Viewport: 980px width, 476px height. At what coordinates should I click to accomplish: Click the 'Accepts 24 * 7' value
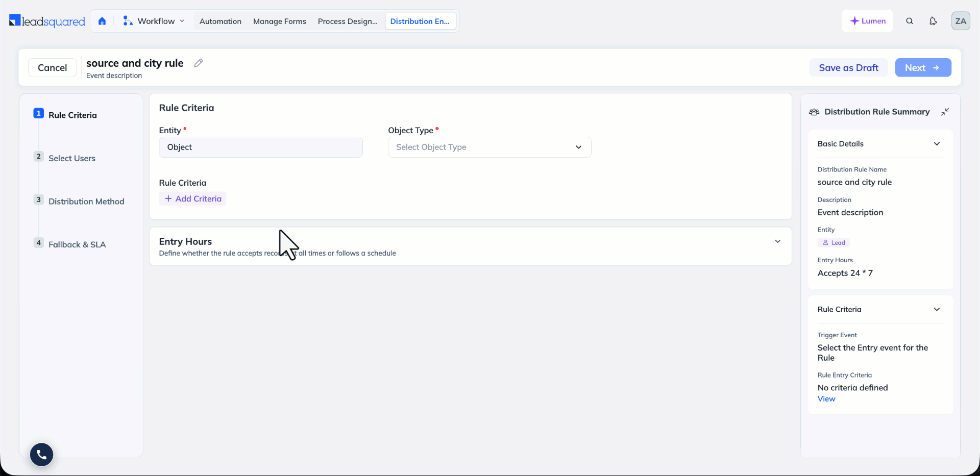[x=845, y=273]
